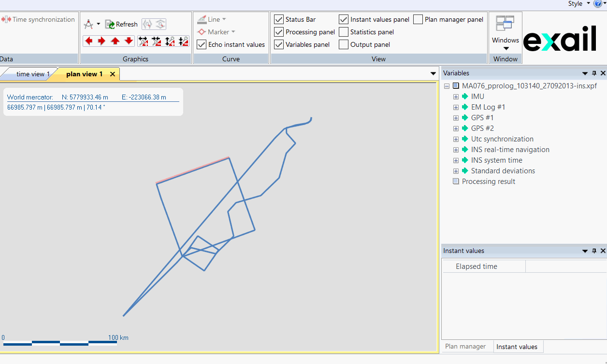Select Processing result in Variables tree
Image resolution: width=607 pixels, height=364 pixels.
pos(488,182)
